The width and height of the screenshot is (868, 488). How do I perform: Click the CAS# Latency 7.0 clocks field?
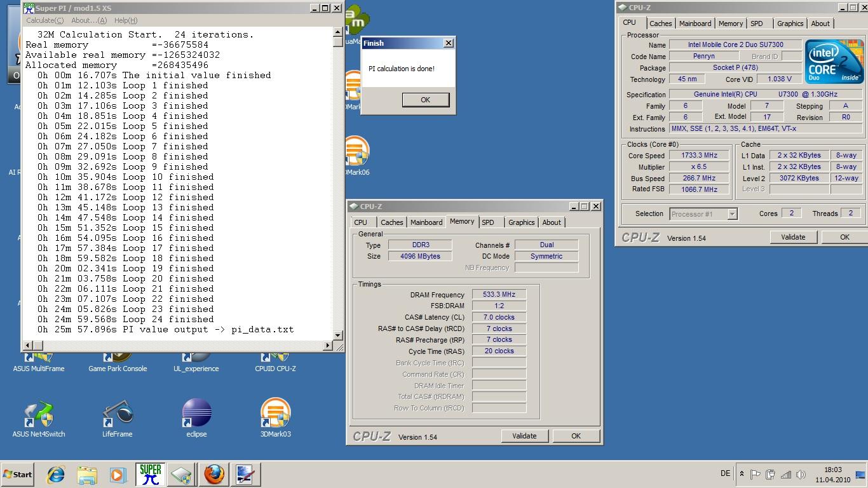point(499,317)
